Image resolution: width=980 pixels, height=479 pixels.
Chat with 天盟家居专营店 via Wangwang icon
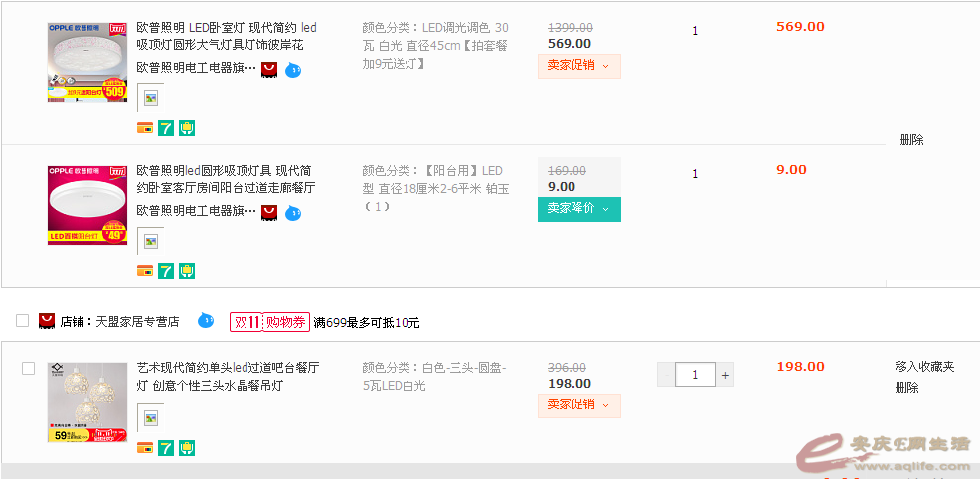(x=206, y=320)
